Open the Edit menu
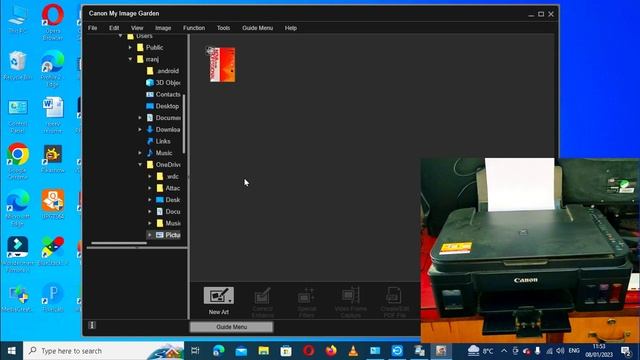Image resolution: width=640 pixels, height=360 pixels. pos(114,28)
